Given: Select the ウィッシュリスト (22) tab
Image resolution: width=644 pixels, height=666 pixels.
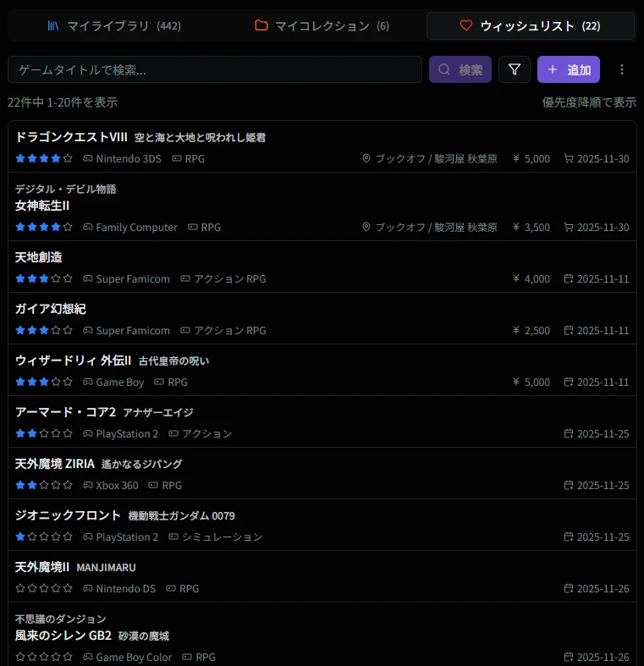Looking at the screenshot, I should click(530, 26).
